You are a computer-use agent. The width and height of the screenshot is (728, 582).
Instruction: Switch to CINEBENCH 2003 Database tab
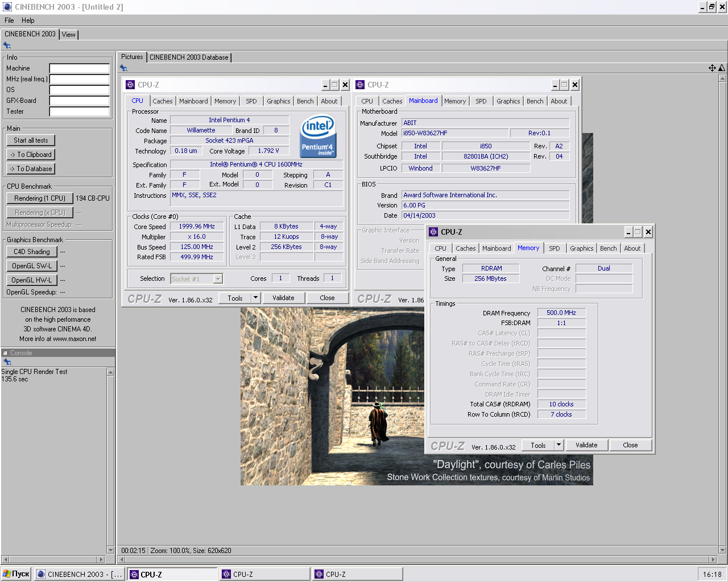tap(189, 57)
